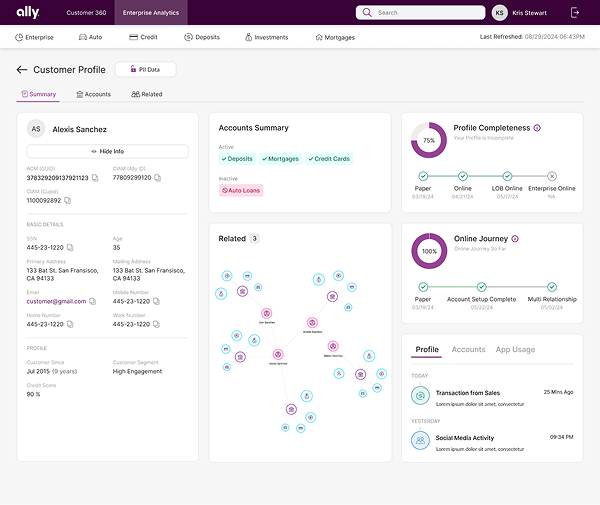Click the bottom purple bank node

pyautogui.click(x=291, y=410)
